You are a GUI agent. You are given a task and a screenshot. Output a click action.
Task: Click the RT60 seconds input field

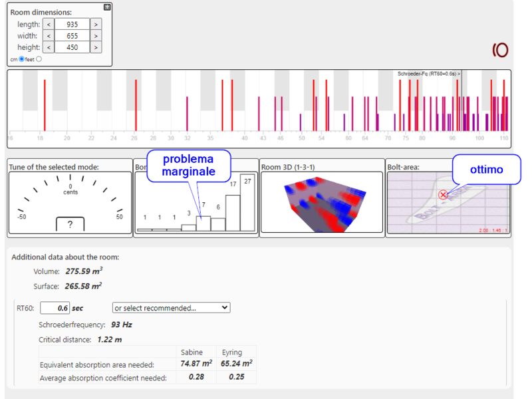(55, 308)
